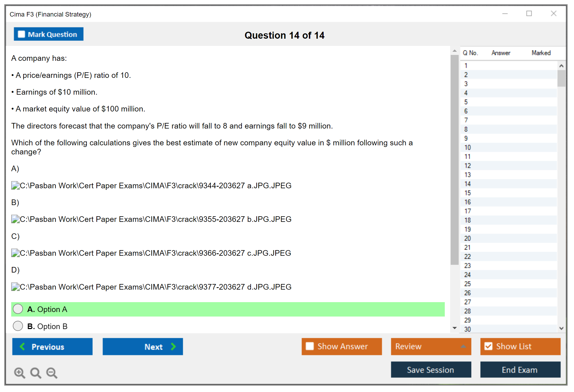Choose radio button for Option B

(x=18, y=326)
